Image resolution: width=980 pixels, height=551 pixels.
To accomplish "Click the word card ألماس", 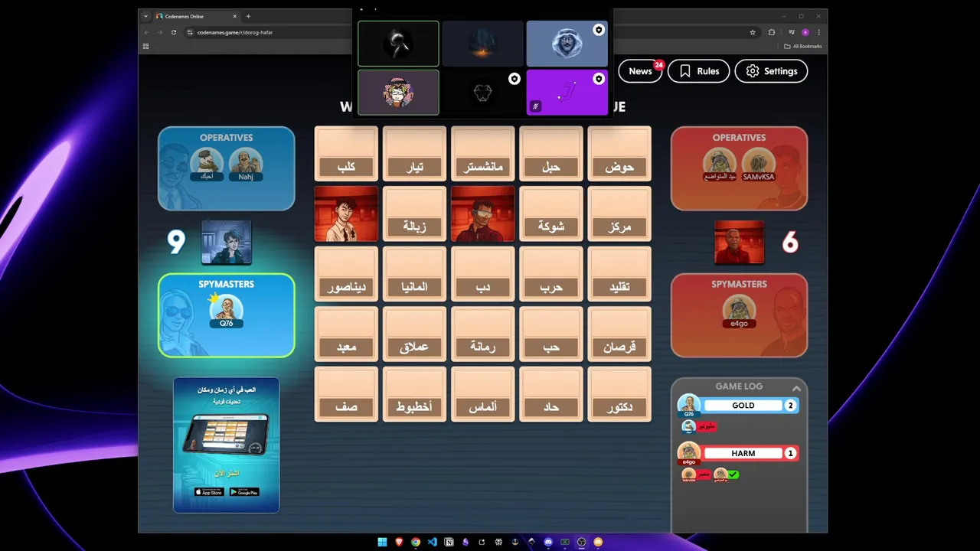I will (x=483, y=394).
